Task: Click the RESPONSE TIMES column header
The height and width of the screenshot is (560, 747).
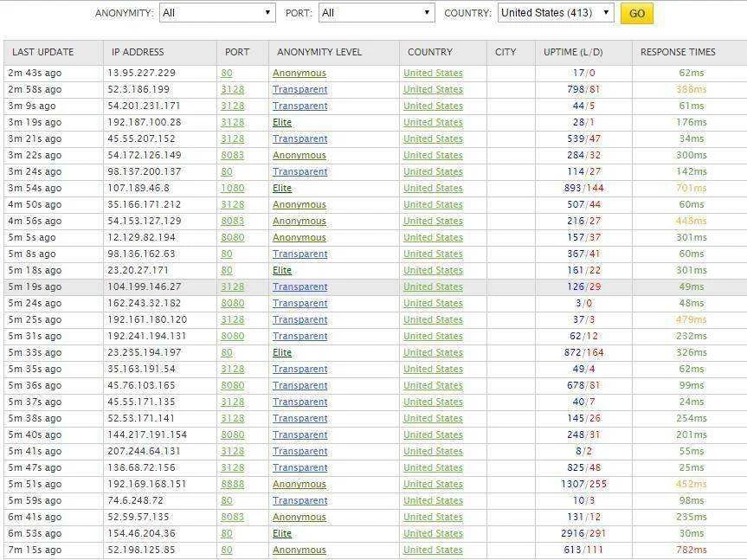Action: point(678,52)
